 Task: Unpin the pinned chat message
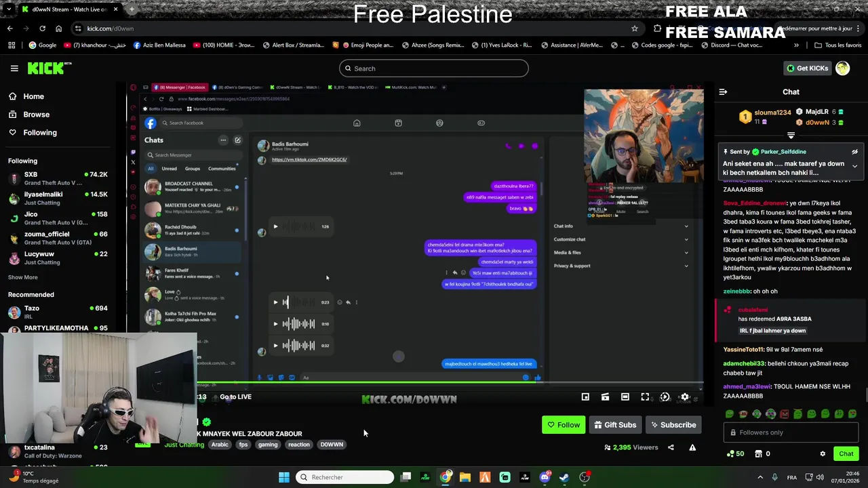pos(854,152)
